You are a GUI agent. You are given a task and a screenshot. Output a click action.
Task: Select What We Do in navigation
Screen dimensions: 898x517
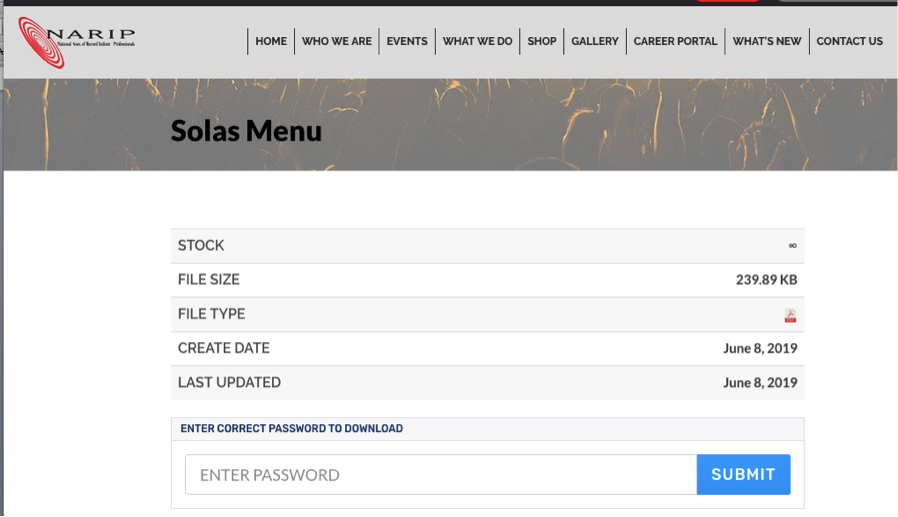pyautogui.click(x=477, y=41)
